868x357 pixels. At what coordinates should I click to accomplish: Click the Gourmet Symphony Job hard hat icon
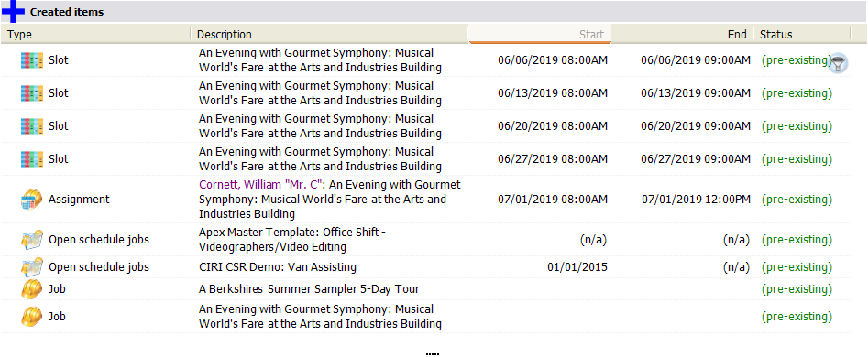pyautogui.click(x=31, y=317)
